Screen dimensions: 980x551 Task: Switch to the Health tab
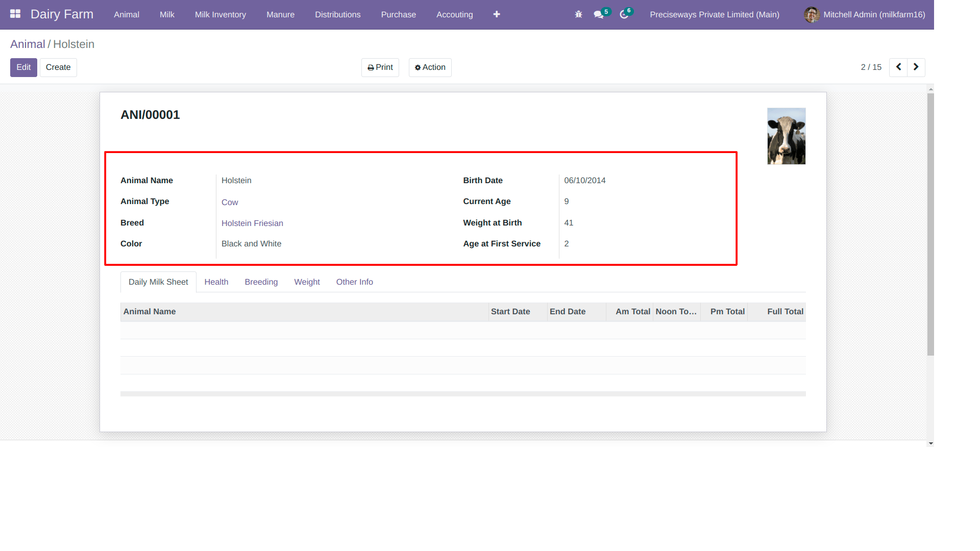216,282
